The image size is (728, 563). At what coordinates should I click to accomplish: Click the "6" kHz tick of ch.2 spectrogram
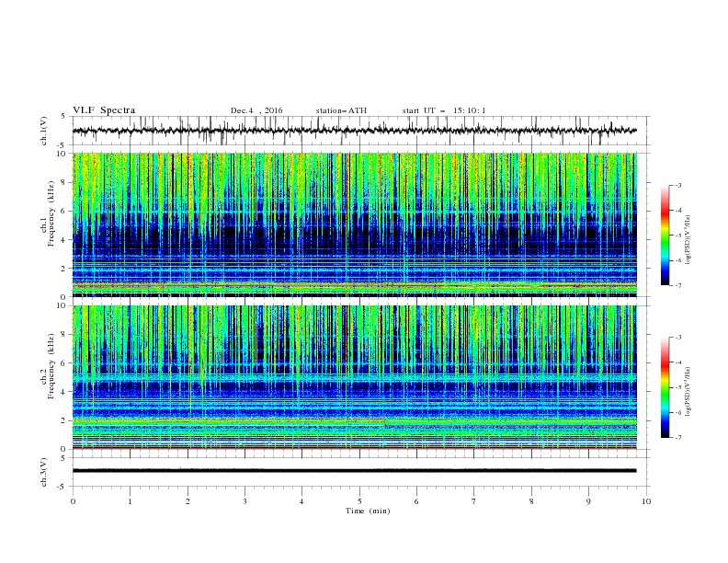point(64,363)
